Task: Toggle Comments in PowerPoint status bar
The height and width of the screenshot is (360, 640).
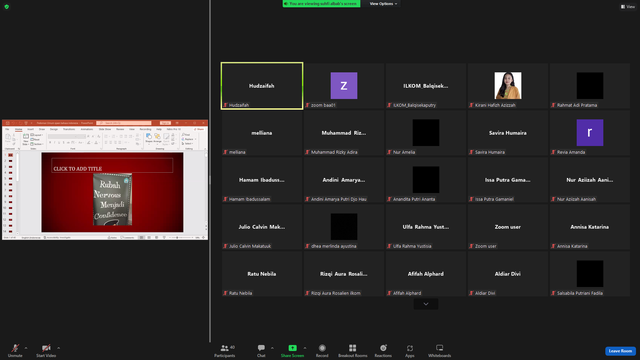Action: point(127,238)
